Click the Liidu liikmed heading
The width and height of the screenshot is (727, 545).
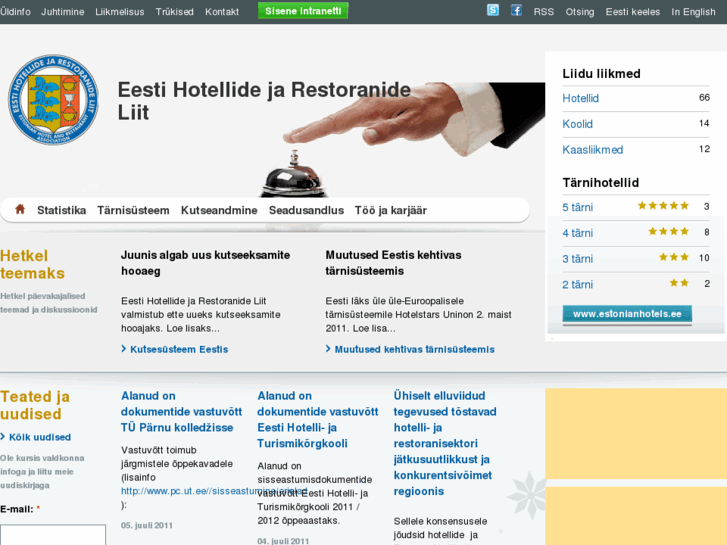coord(601,73)
